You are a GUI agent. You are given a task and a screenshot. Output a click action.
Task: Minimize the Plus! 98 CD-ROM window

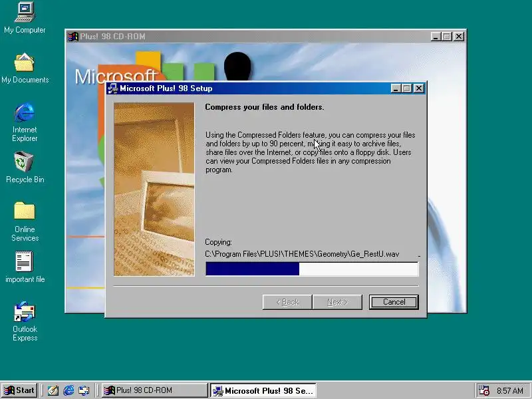pyautogui.click(x=436, y=37)
